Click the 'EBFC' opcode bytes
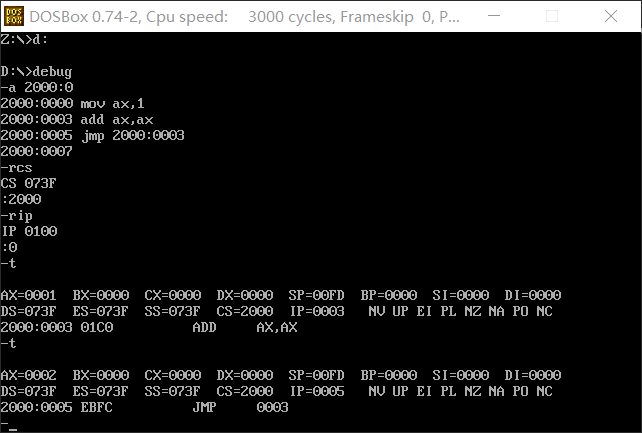The height and width of the screenshot is (433, 642). 97,407
